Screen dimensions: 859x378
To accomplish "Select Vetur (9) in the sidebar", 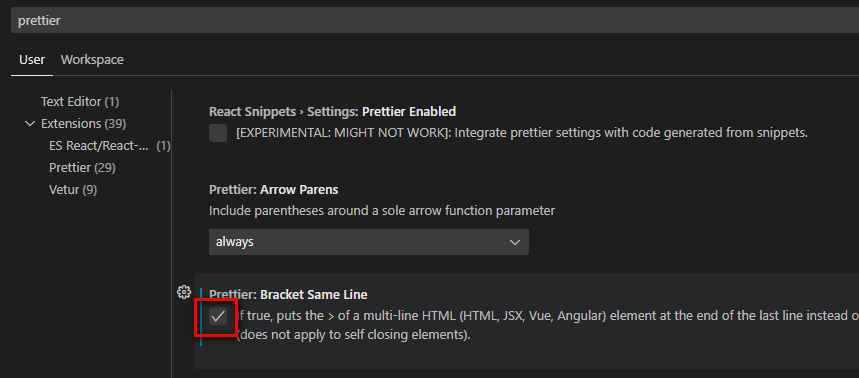I will pyautogui.click(x=73, y=190).
